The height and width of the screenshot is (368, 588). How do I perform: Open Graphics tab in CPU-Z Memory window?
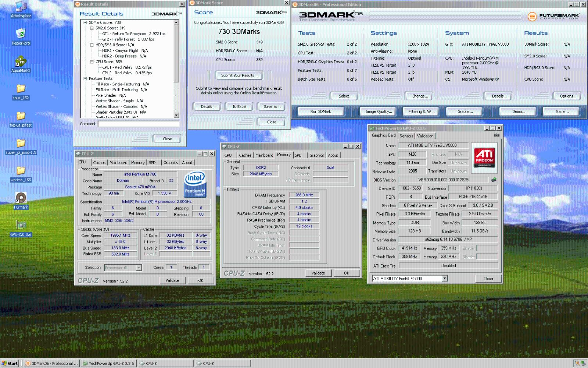click(x=316, y=155)
